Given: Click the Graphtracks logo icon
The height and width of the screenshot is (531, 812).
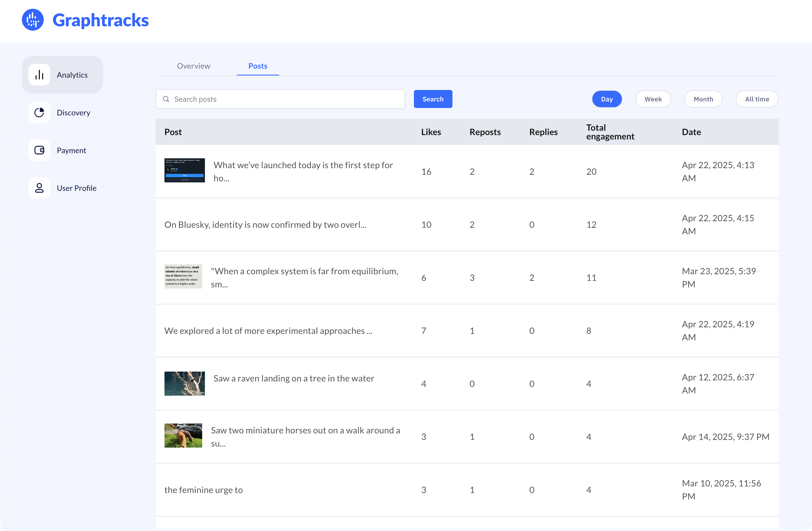Looking at the screenshot, I should (33, 20).
